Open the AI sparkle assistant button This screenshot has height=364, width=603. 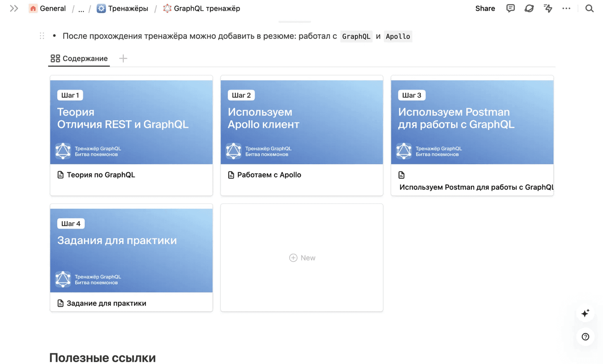[x=585, y=313]
